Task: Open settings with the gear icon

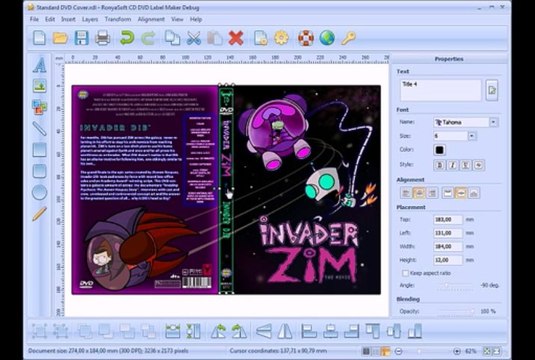Action: [281, 38]
